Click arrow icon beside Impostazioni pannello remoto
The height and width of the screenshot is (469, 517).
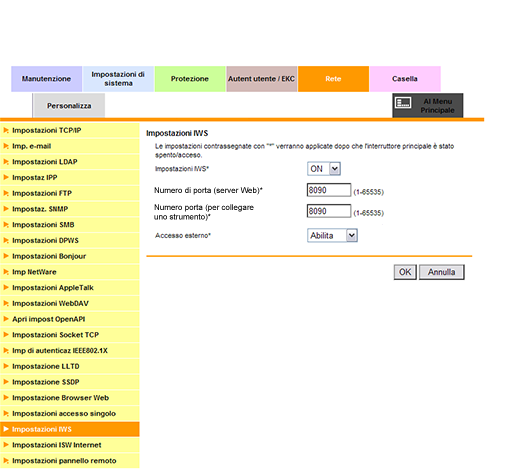pos(6,461)
